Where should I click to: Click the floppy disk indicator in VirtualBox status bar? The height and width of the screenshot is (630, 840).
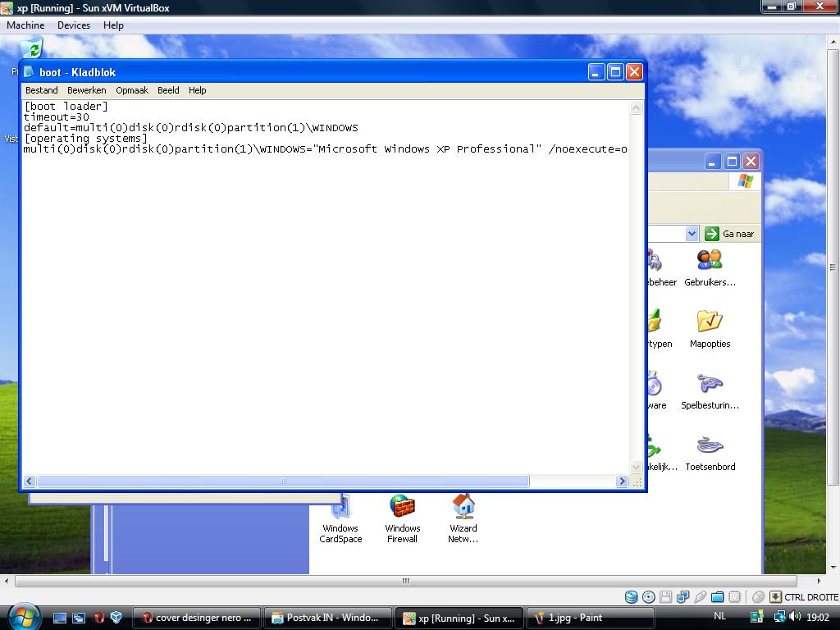pos(665,597)
